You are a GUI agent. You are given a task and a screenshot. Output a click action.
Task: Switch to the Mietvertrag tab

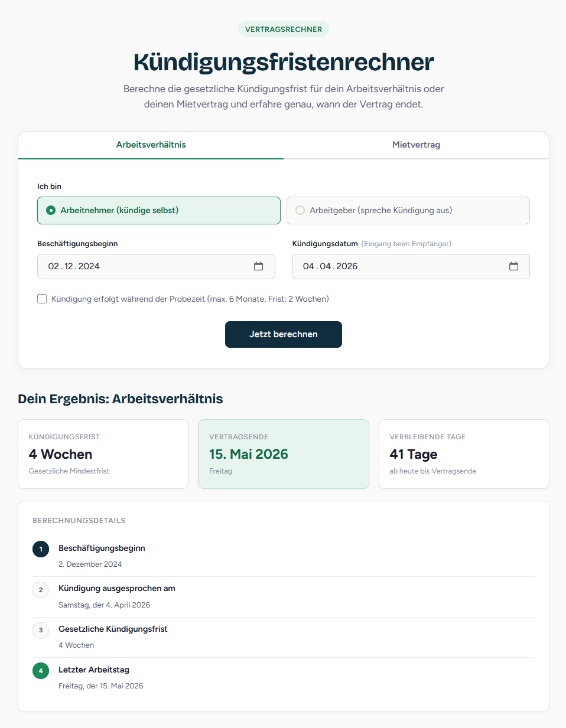(x=417, y=145)
